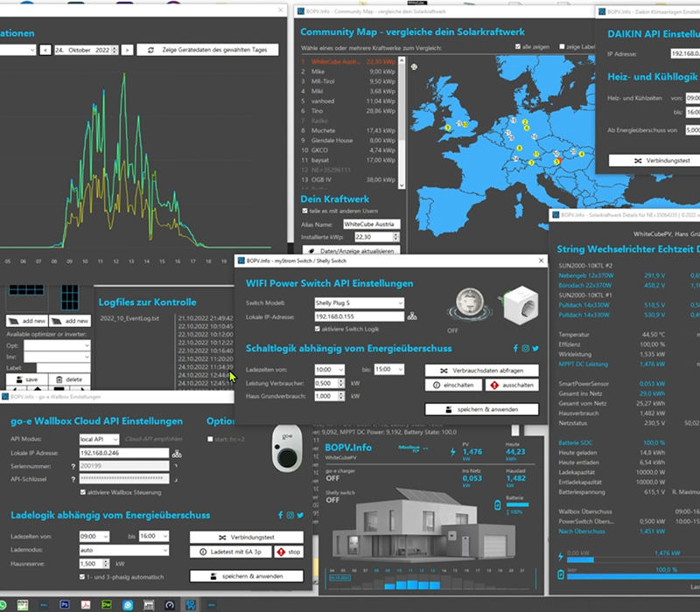
Task: Click 'Verbrauchsdaten abfragen' button
Action: pos(481,370)
